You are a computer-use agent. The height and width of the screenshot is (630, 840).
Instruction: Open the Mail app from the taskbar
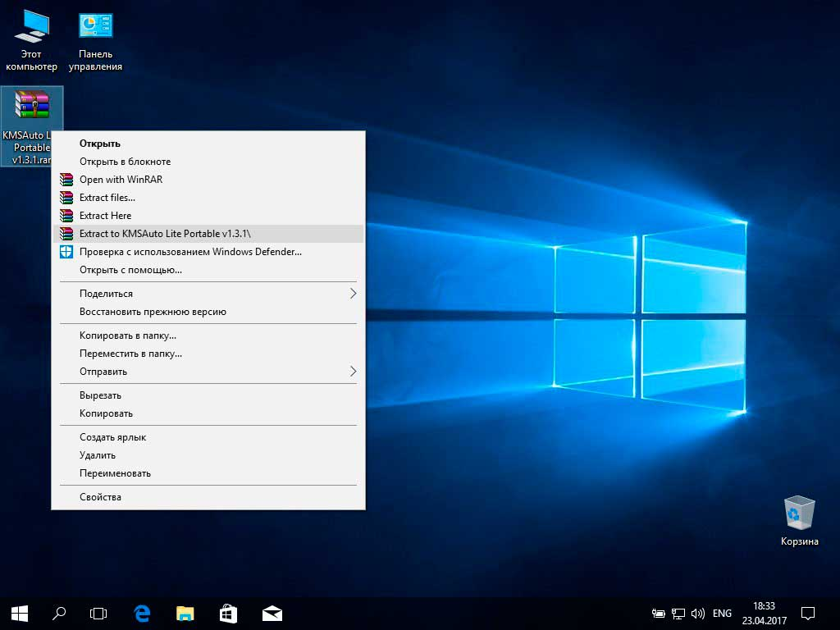click(272, 614)
